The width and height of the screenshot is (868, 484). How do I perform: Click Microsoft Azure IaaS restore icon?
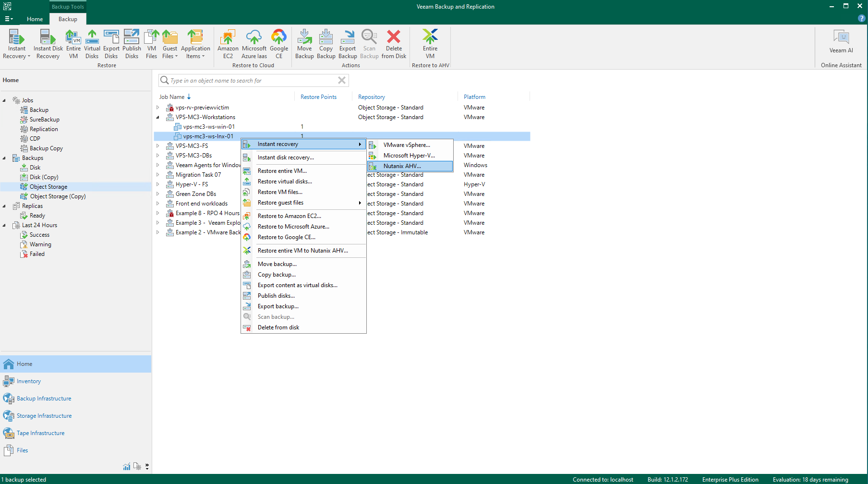pos(254,44)
